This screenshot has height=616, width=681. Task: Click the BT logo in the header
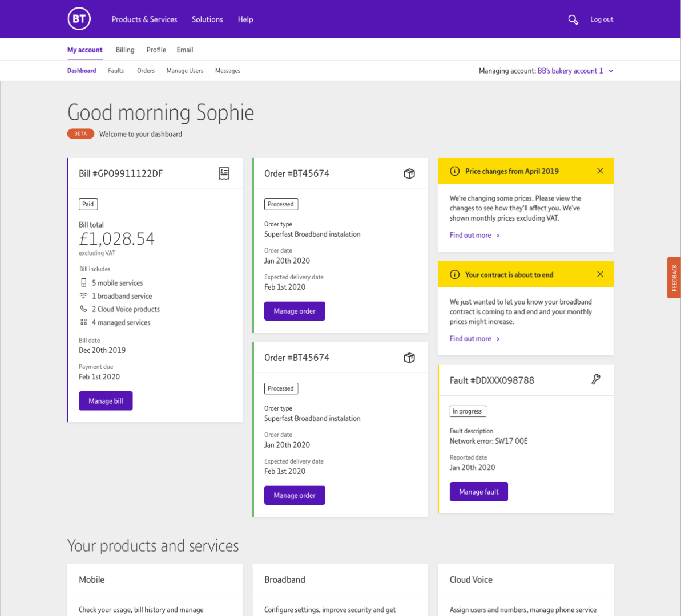(79, 19)
